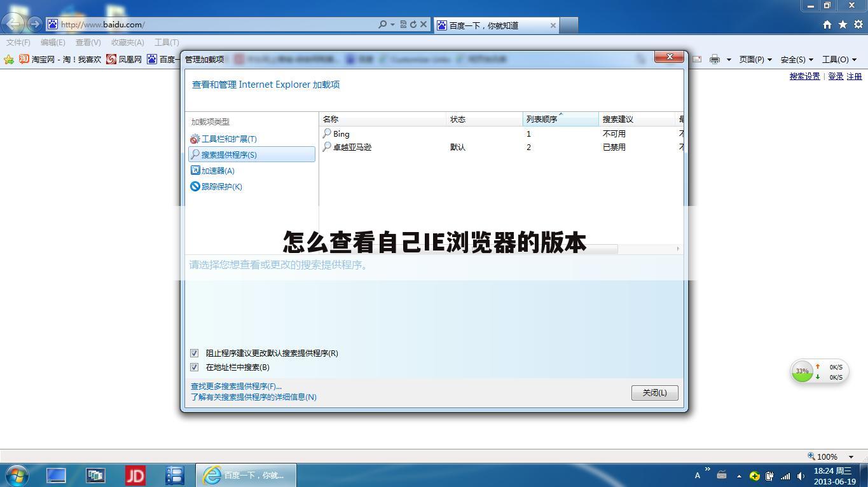Open the 文件(F) menu
The image size is (868, 487).
[x=18, y=42]
